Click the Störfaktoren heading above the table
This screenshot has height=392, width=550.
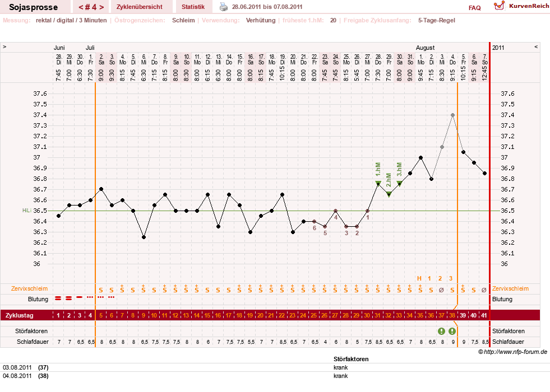click(x=351, y=359)
